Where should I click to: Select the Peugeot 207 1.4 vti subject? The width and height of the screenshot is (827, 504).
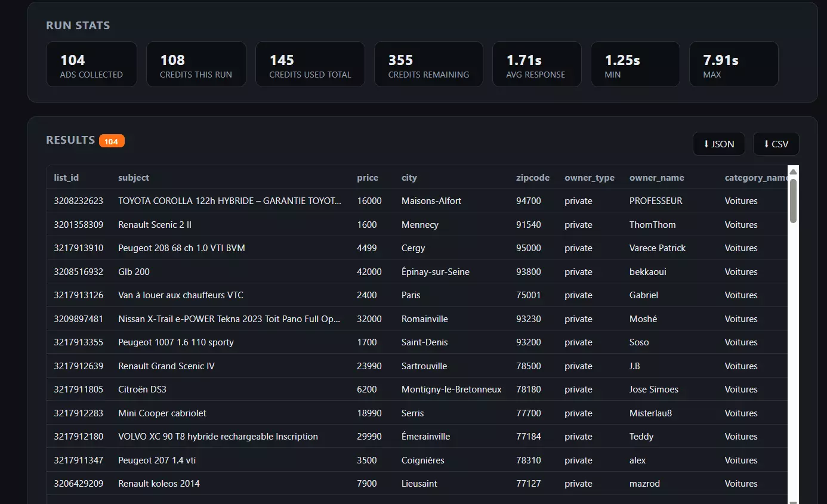pos(157,460)
